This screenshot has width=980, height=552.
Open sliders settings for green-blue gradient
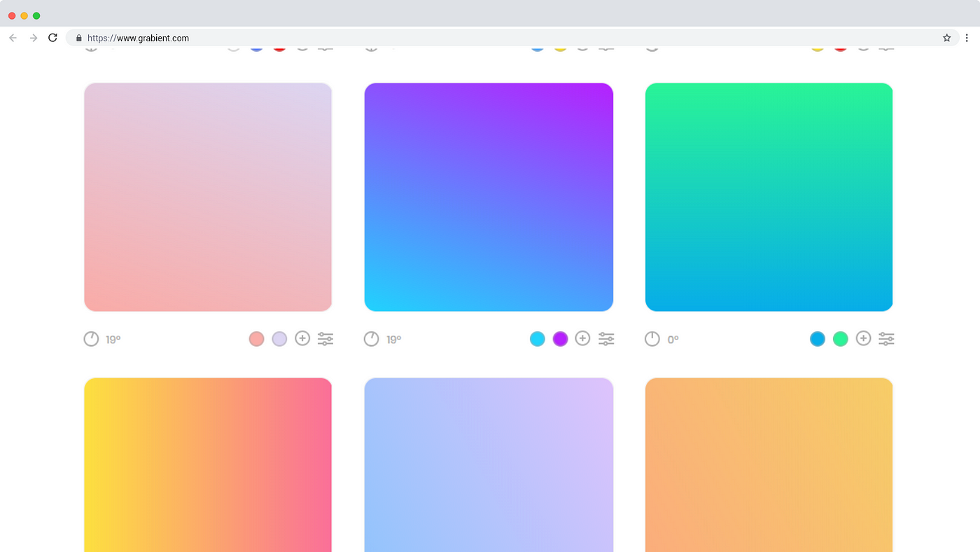pos(887,339)
